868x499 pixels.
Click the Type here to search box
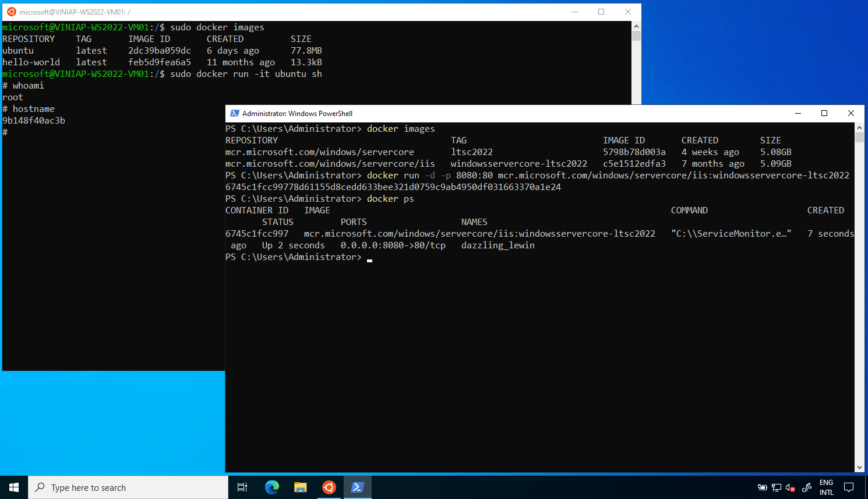point(128,487)
